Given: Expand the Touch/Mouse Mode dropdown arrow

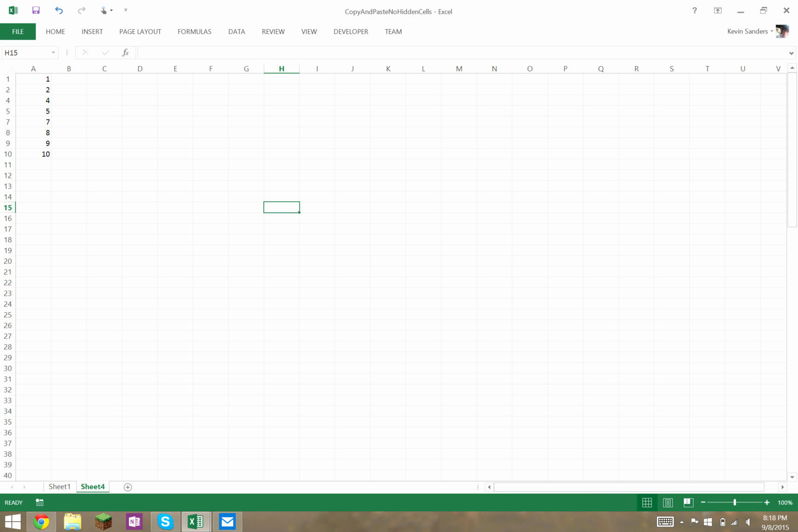Looking at the screenshot, I should point(112,10).
